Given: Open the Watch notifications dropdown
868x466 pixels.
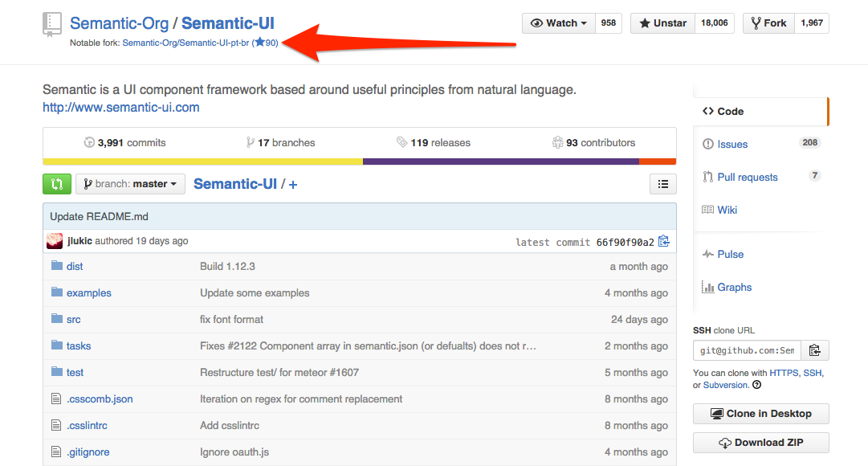Looking at the screenshot, I should point(559,23).
